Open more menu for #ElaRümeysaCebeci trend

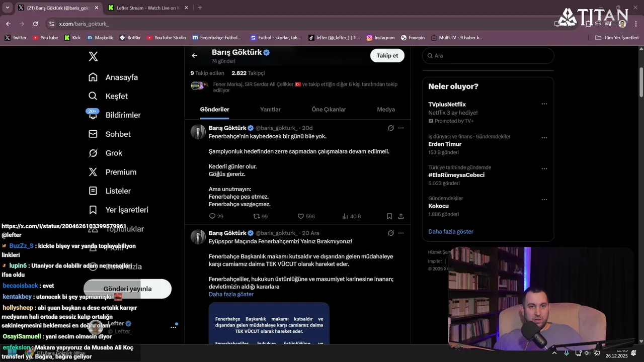pos(544,169)
